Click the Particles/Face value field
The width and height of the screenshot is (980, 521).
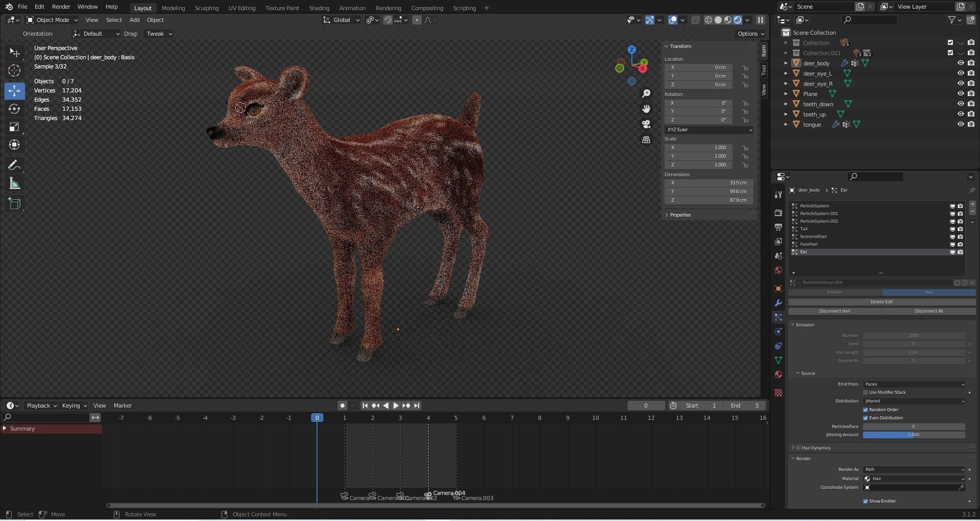click(x=914, y=427)
